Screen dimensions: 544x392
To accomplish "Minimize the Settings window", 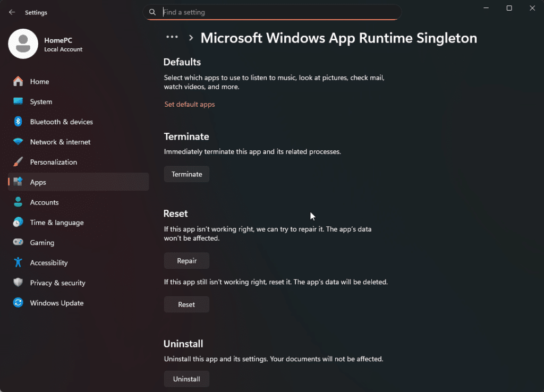I will [486, 8].
